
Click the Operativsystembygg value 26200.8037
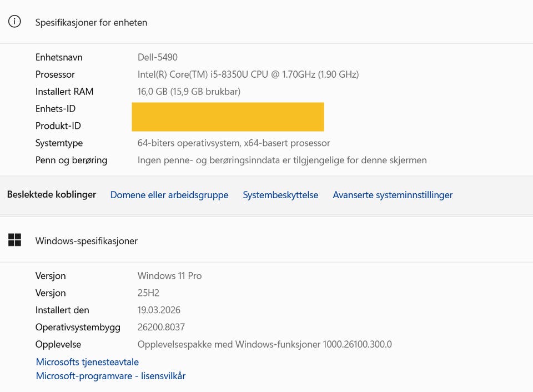[x=161, y=327]
